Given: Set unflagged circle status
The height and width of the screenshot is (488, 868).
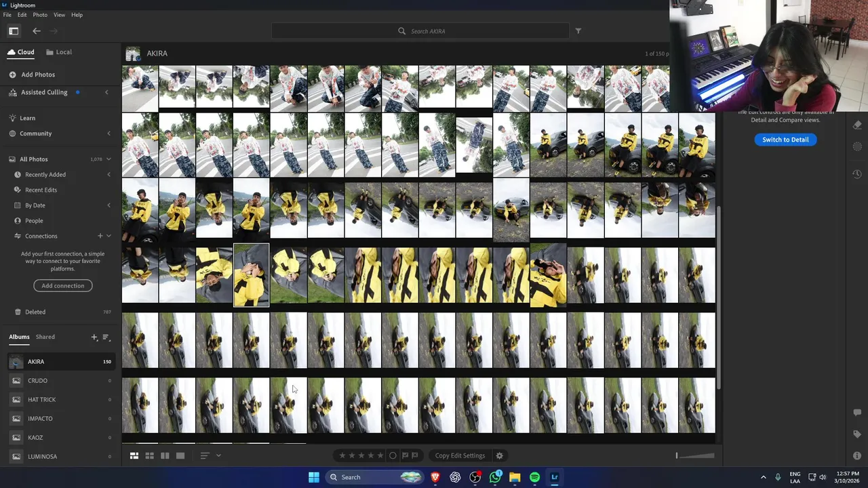Looking at the screenshot, I should 393,455.
